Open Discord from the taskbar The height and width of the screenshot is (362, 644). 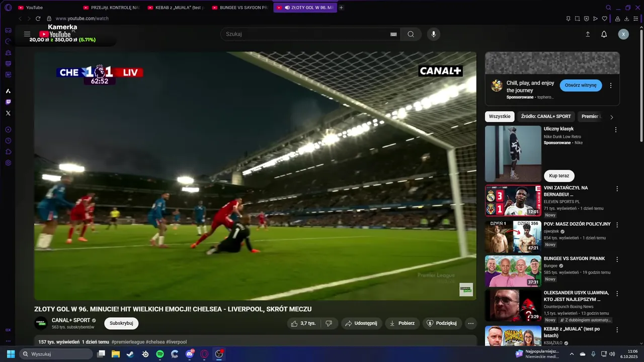coord(190,354)
